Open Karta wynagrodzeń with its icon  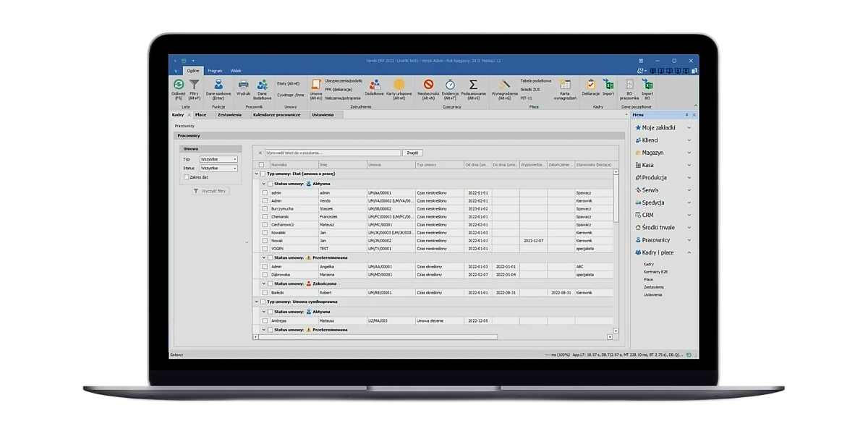tap(565, 85)
